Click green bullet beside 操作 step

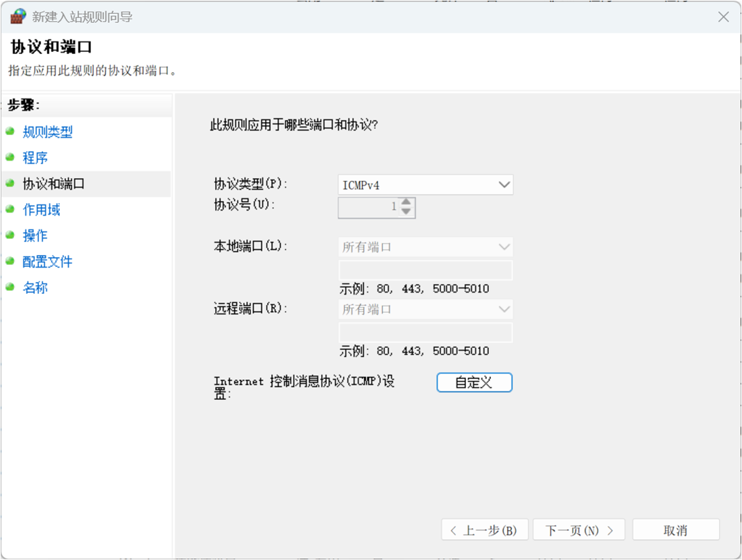tap(10, 235)
